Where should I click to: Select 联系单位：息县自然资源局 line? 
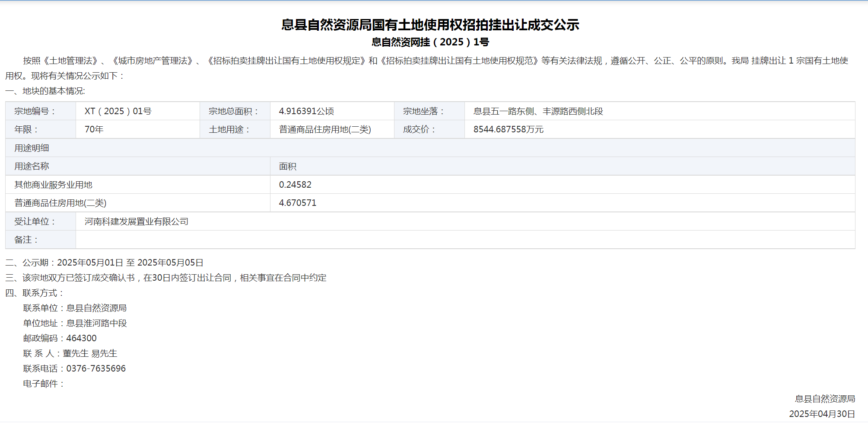(75, 308)
